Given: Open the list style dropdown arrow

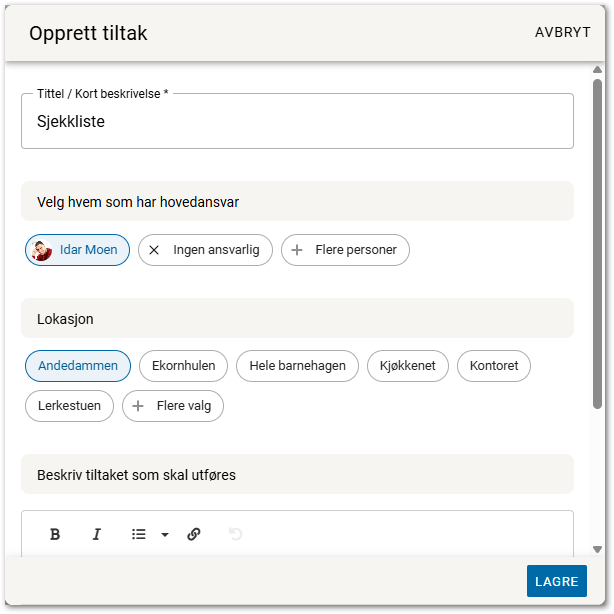Looking at the screenshot, I should click(165, 534).
